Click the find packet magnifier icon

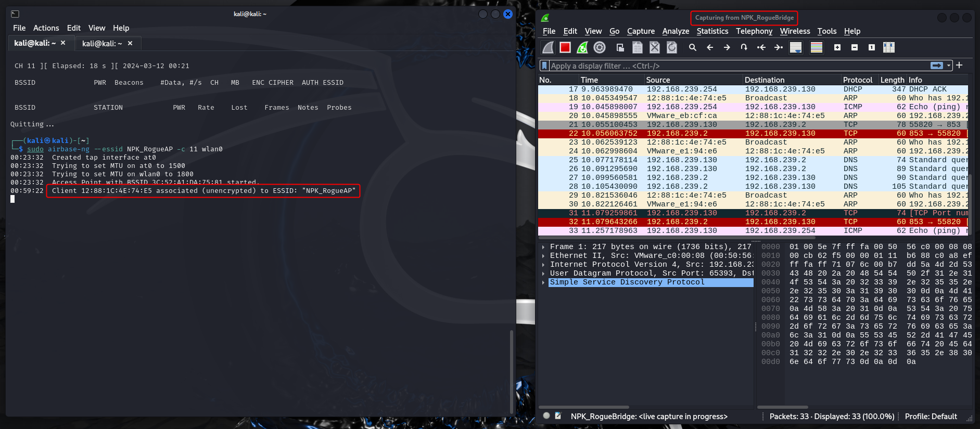click(693, 47)
